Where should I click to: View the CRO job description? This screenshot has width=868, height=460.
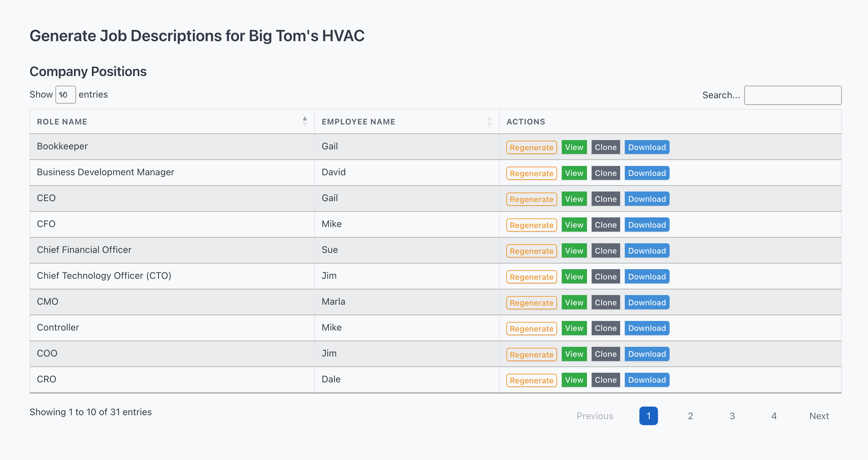(574, 380)
